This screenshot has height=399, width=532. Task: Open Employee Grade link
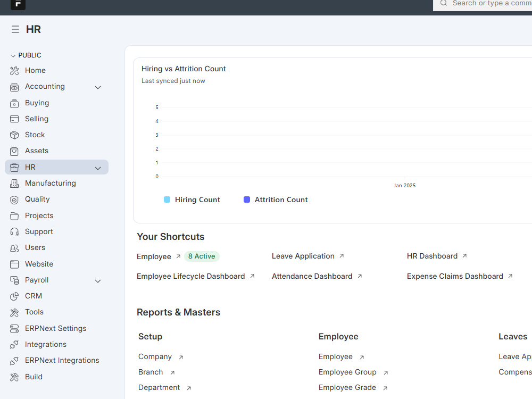(347, 387)
